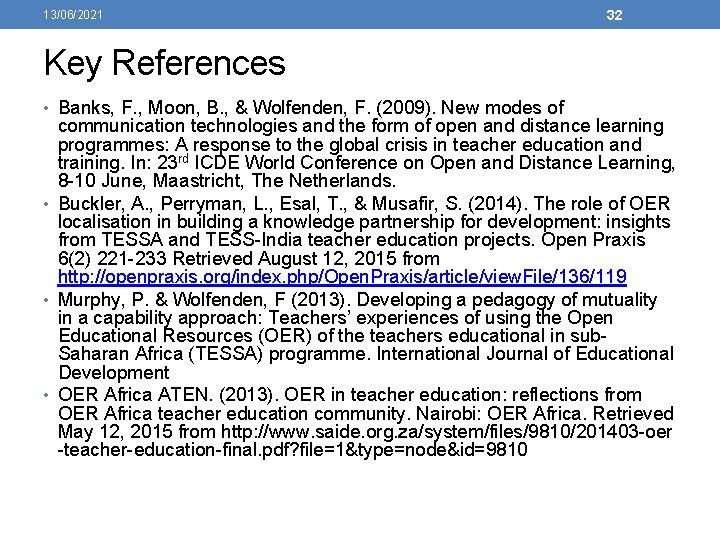This screenshot has height=540, width=720.
Task: Click the '8-10 June, Maastricht, The Netherlands' text
Action: click(227, 180)
